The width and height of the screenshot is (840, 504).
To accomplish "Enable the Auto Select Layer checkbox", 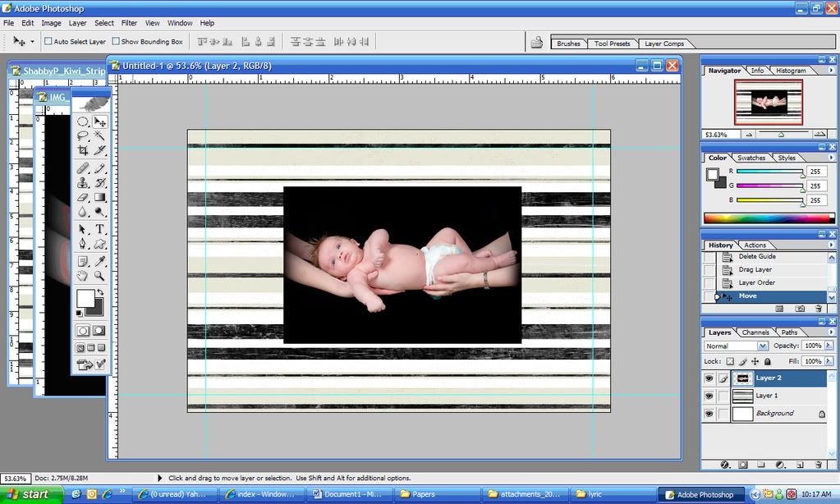I will click(x=48, y=41).
